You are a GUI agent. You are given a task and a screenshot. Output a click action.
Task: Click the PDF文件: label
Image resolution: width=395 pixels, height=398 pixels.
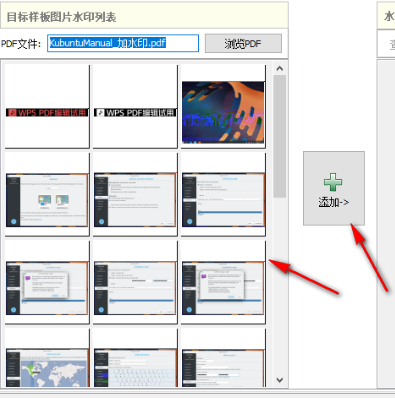[x=21, y=44]
